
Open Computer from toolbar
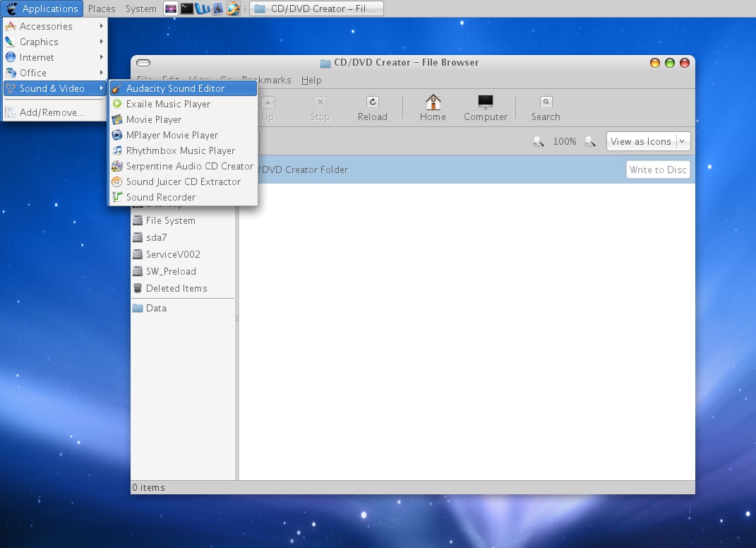[x=485, y=108]
